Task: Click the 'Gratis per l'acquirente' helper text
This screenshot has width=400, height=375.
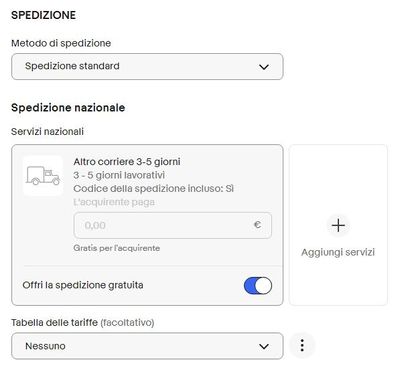Action: 117,248
